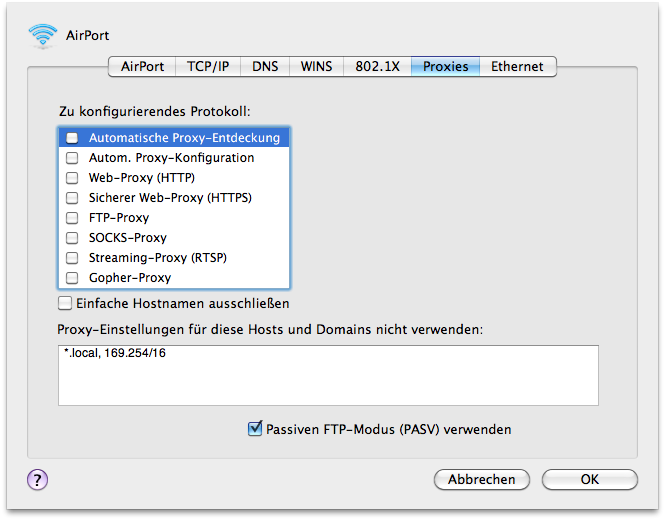Select the Autom. Proxy-Konfiguration row text

[171, 158]
